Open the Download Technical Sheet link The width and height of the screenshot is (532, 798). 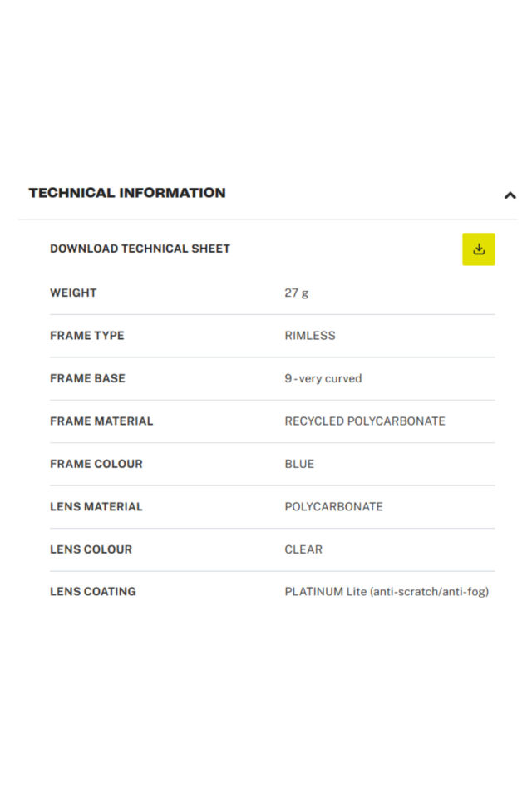click(140, 249)
